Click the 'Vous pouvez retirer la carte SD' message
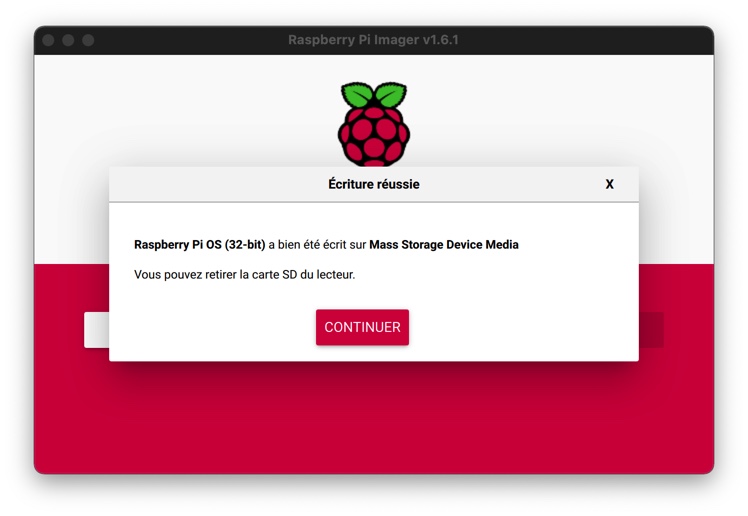 click(x=244, y=274)
